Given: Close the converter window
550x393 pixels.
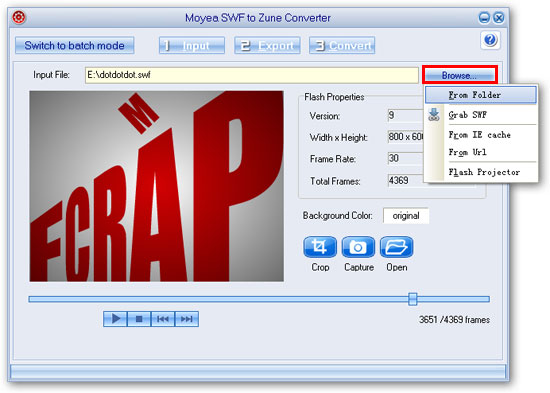Looking at the screenshot, I should [x=499, y=18].
